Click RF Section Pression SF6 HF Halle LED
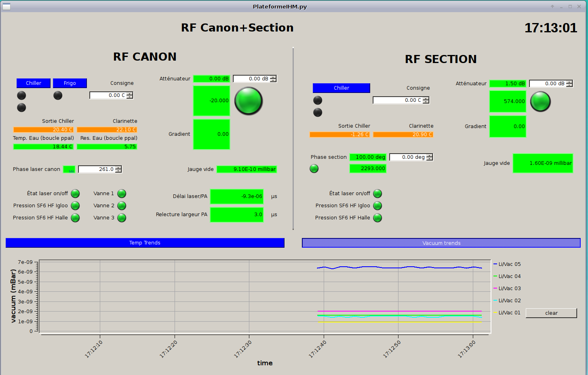The height and width of the screenshot is (375, 588). click(377, 218)
